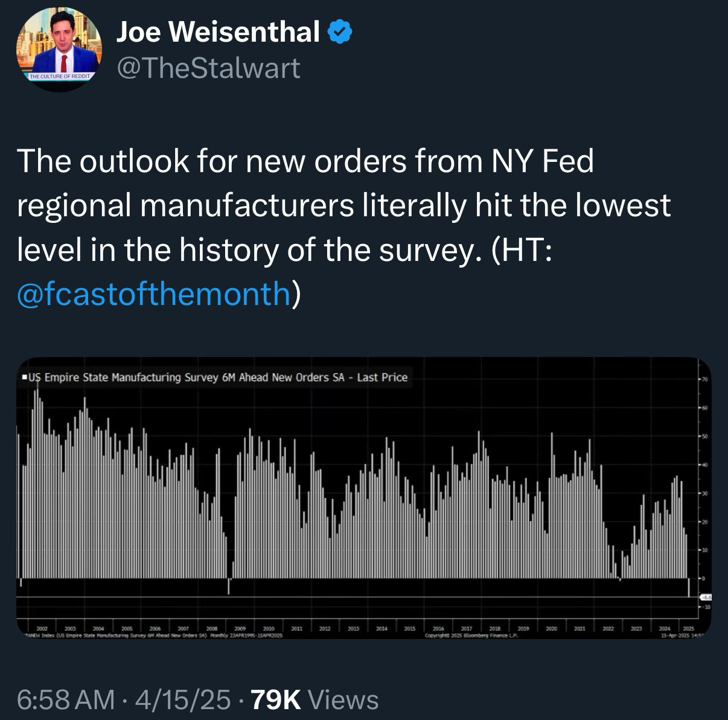The width and height of the screenshot is (728, 720).
Task: Click the negative April 2025 bar
Action: point(689,588)
